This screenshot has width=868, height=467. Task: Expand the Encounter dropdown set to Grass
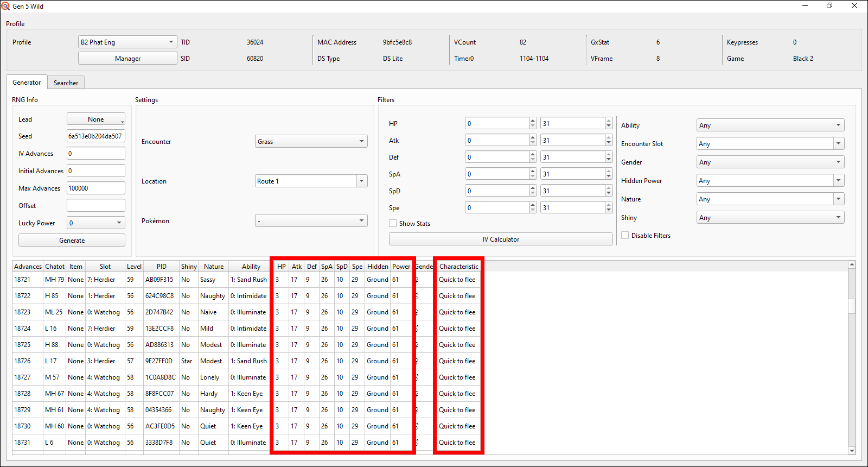point(311,142)
